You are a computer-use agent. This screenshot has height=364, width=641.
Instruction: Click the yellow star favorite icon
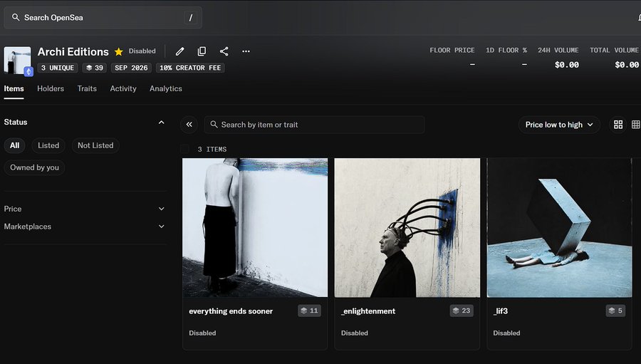point(118,51)
